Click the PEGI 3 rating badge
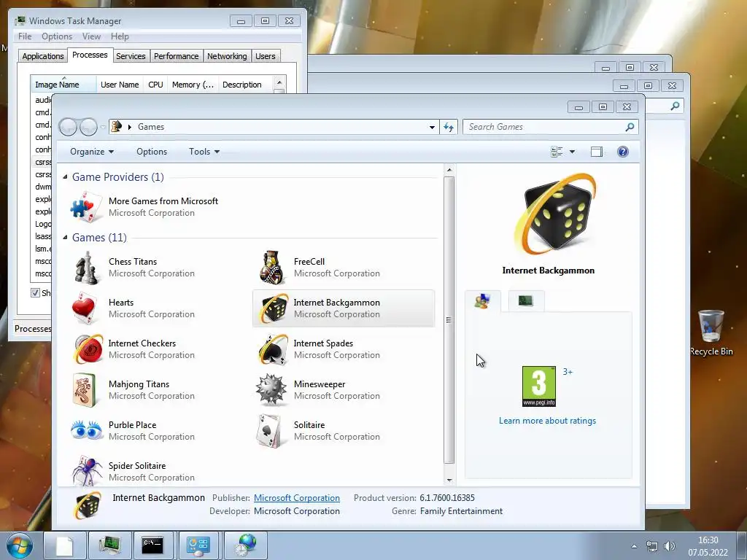Screen dimensions: 747x560 coord(539,386)
